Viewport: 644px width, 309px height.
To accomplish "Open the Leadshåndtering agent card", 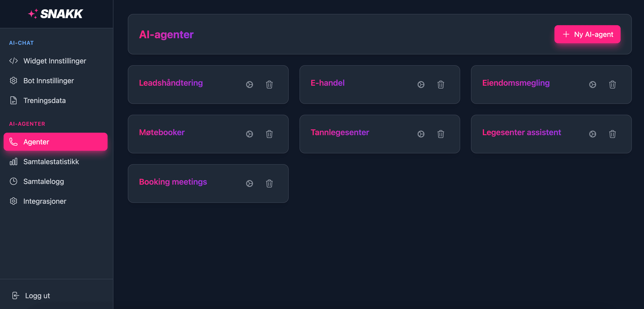I will [171, 83].
